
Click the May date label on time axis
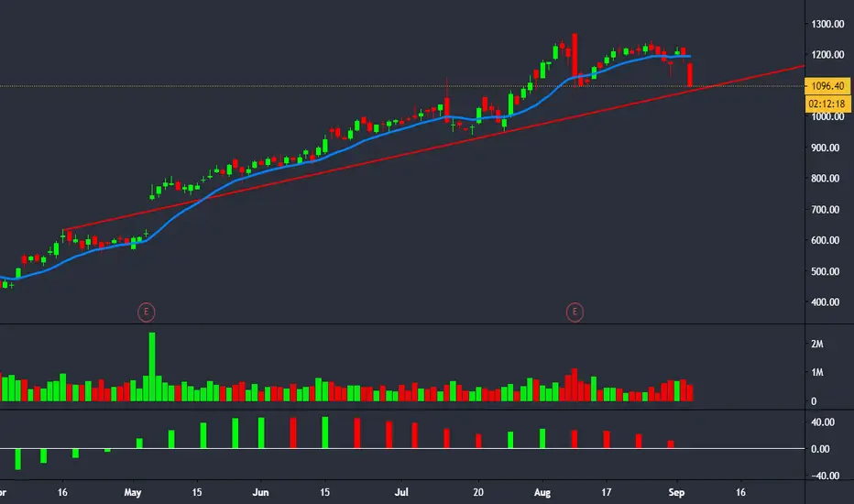coord(133,493)
